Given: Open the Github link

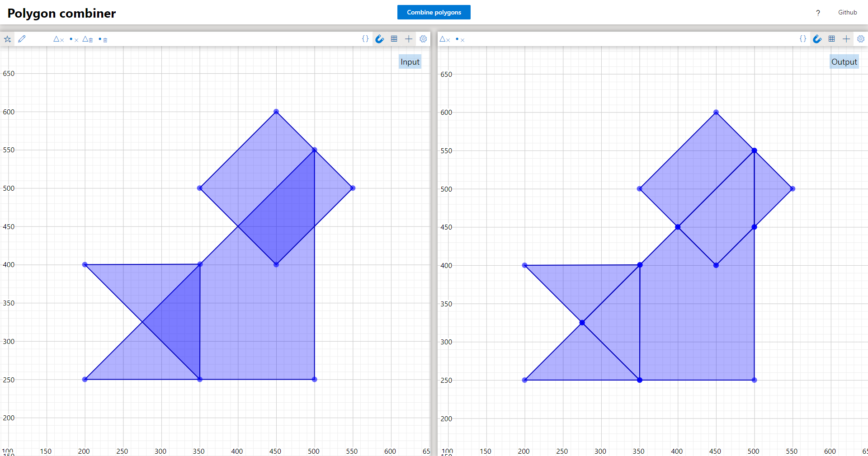Looking at the screenshot, I should point(847,12).
